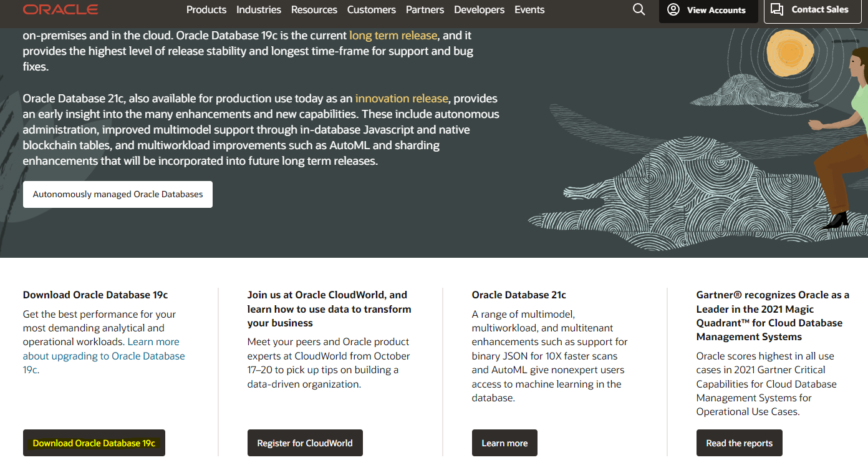Click Learn more button under Database 21c
The height and width of the screenshot is (465, 868).
coord(504,443)
